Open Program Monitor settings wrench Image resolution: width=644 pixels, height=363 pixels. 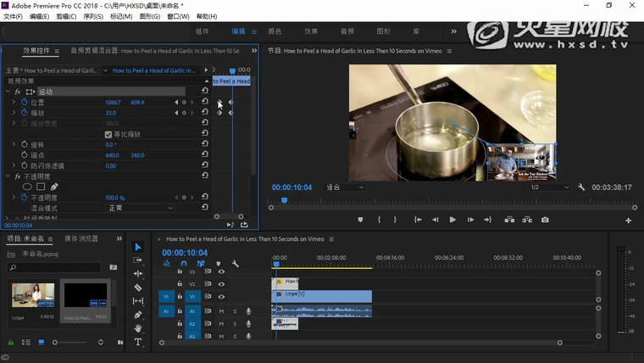click(x=581, y=187)
